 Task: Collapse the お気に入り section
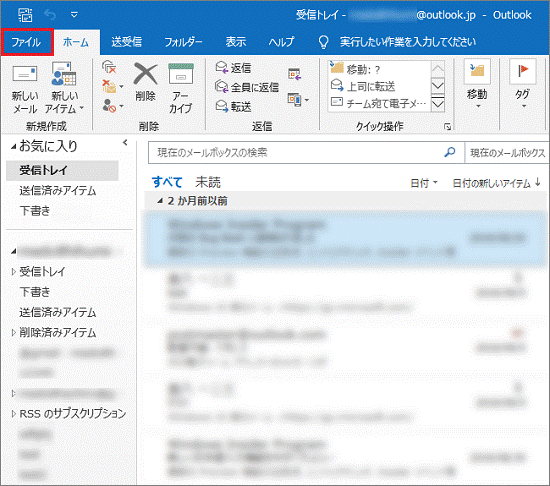[x=14, y=147]
